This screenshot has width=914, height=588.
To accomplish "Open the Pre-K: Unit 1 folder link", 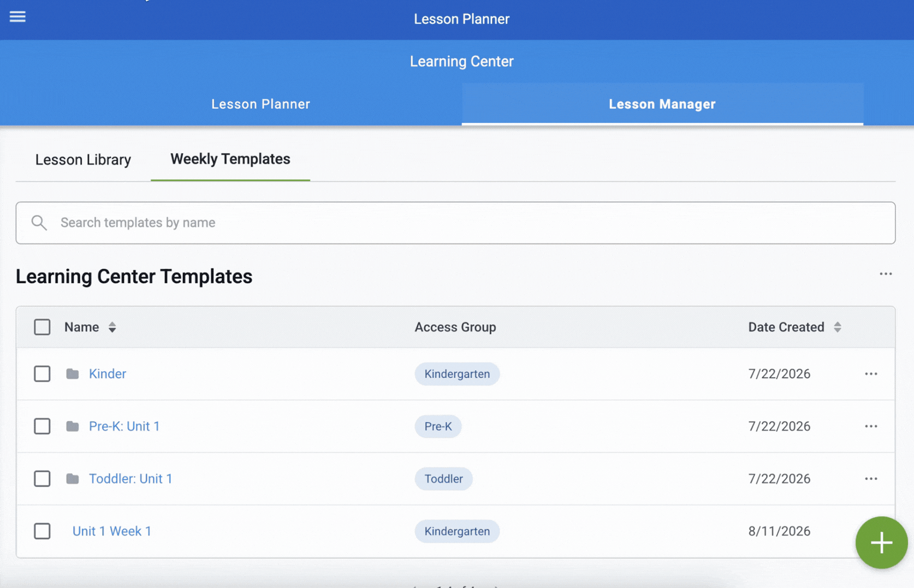I will pos(124,426).
